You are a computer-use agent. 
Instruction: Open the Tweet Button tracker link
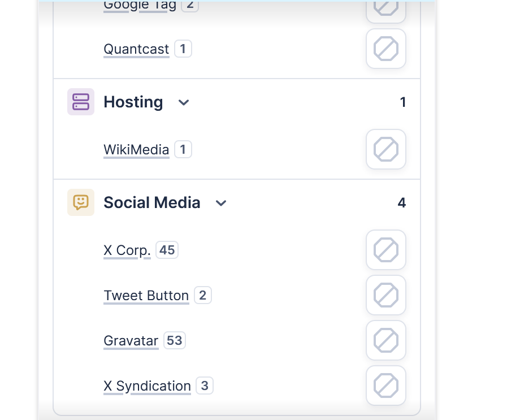pyautogui.click(x=146, y=295)
